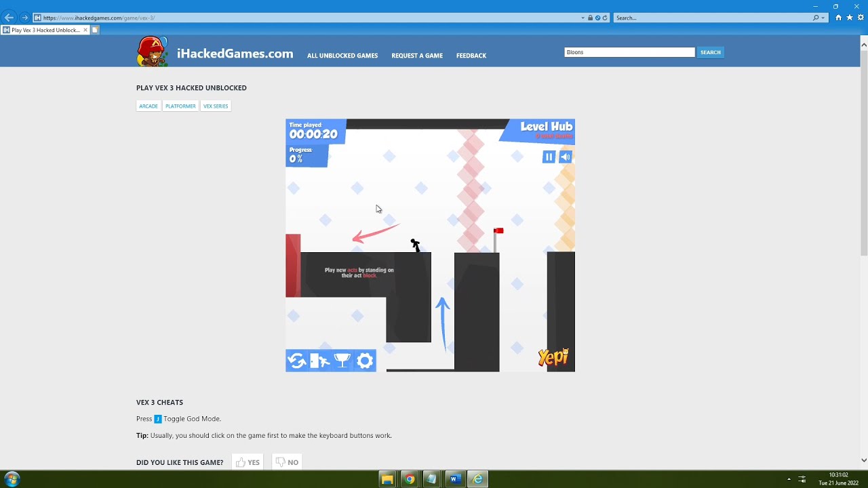Vote NO for liking this game
Image resolution: width=868 pixels, height=488 pixels.
pyautogui.click(x=287, y=462)
